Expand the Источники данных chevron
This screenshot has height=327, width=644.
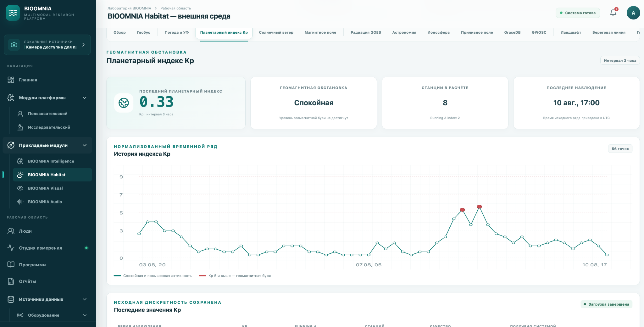point(85,299)
